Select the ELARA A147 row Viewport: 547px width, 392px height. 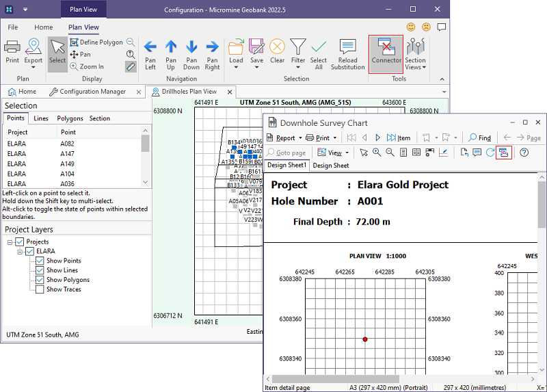coord(72,154)
